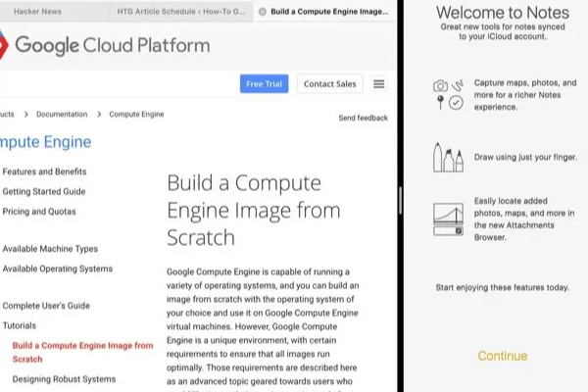Open Complete User's Guide link
588x392 pixels.
click(46, 306)
